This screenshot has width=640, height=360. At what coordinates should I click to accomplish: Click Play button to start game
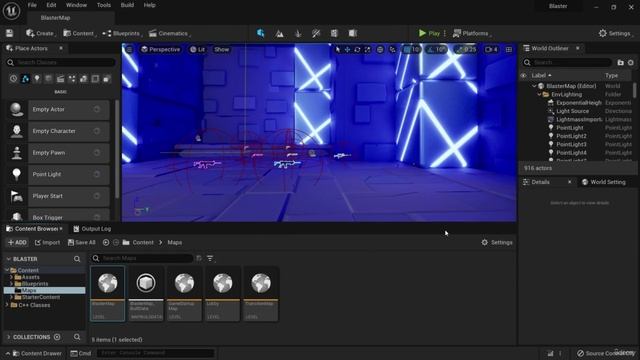click(429, 33)
